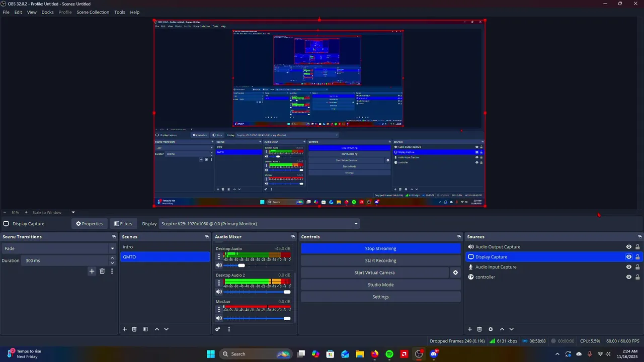This screenshot has height=362, width=644.
Task: Open the File menu
Action: click(x=6, y=12)
